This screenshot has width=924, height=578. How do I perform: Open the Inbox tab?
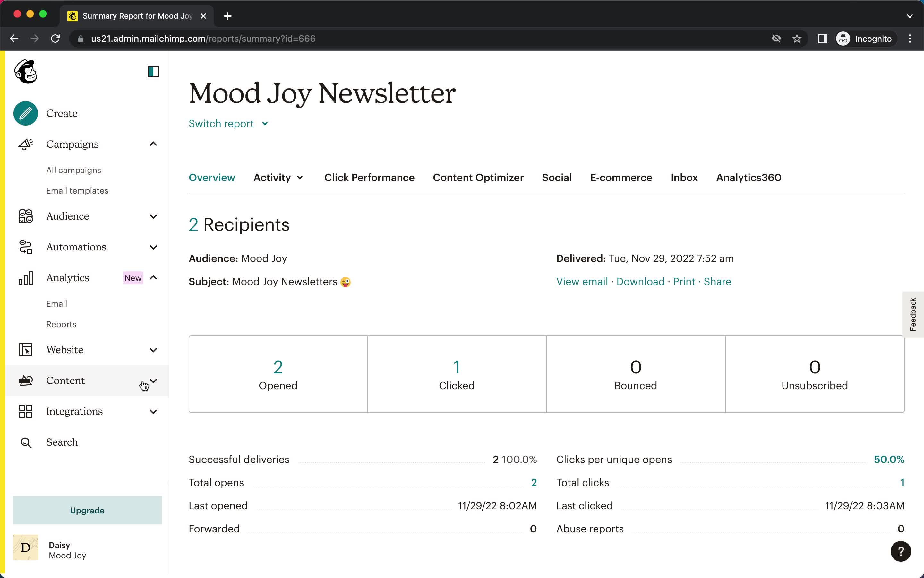point(684,177)
